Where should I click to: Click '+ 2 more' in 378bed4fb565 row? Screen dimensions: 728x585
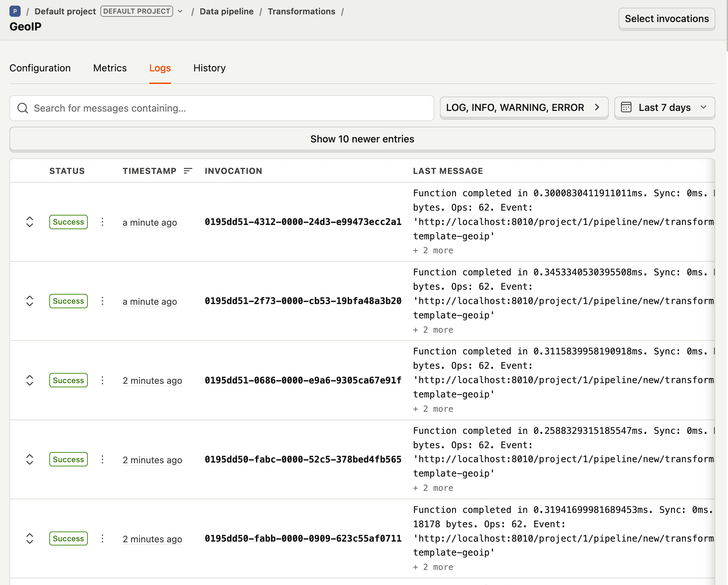pyautogui.click(x=433, y=488)
